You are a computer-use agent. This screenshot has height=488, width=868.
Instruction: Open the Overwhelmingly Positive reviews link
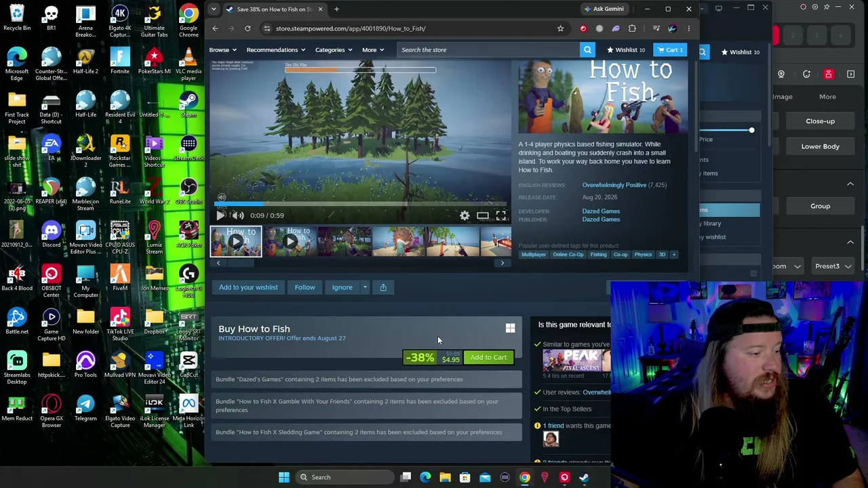(614, 185)
